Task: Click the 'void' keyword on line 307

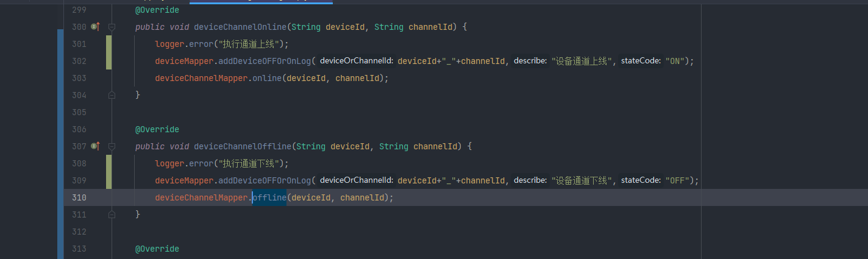Action: [x=179, y=146]
